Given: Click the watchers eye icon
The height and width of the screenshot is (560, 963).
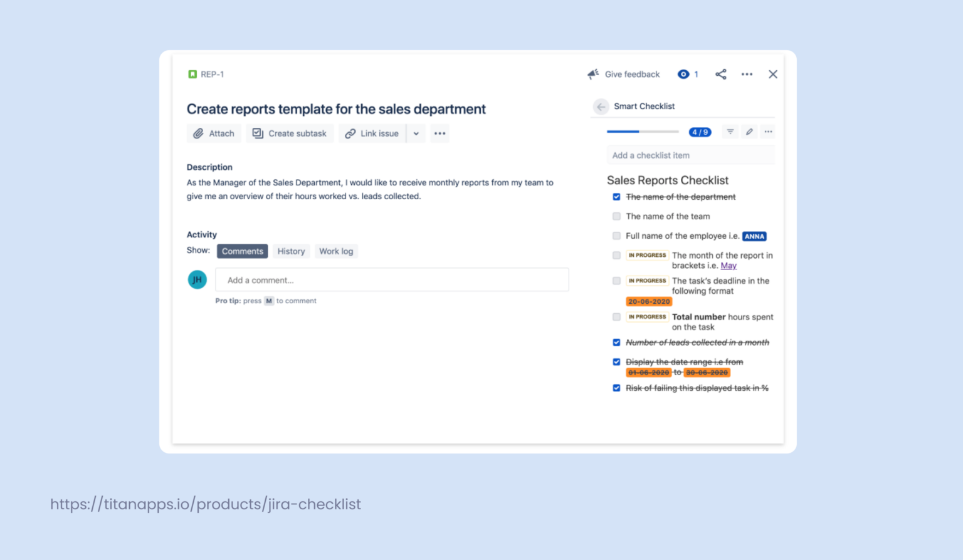Looking at the screenshot, I should (x=683, y=74).
